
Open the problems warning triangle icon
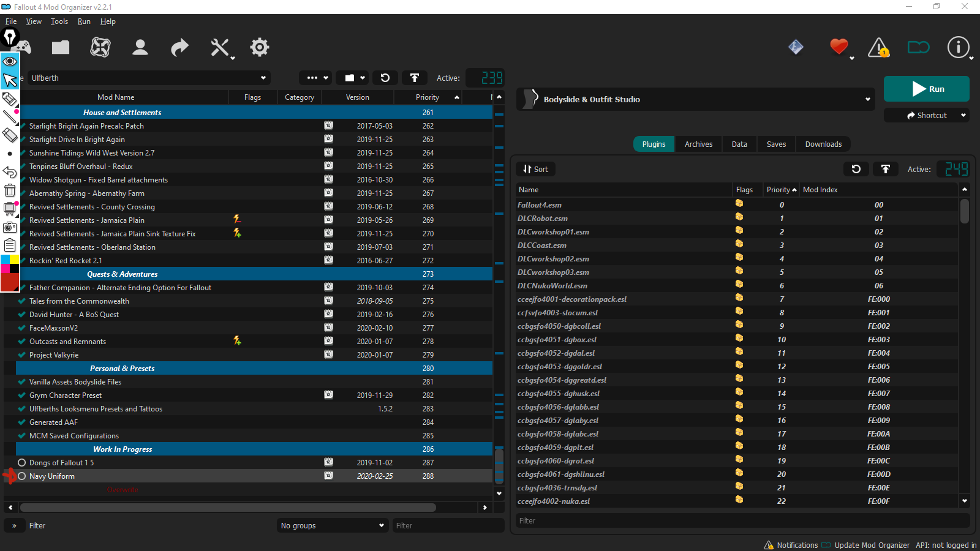[878, 47]
